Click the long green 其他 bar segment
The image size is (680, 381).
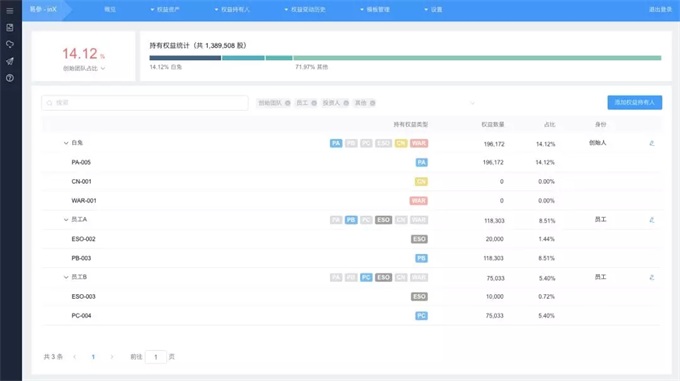tap(477, 58)
